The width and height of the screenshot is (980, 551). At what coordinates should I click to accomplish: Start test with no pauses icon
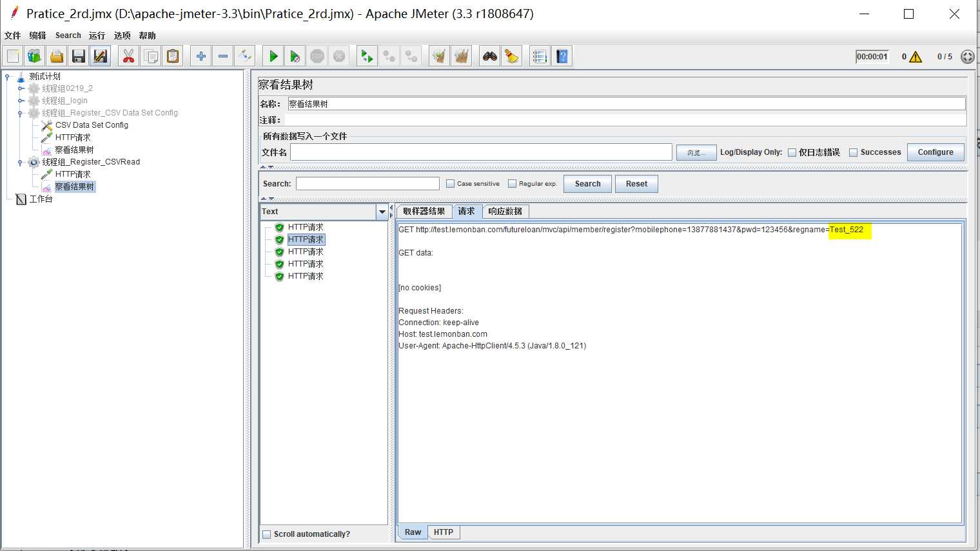[x=295, y=56]
